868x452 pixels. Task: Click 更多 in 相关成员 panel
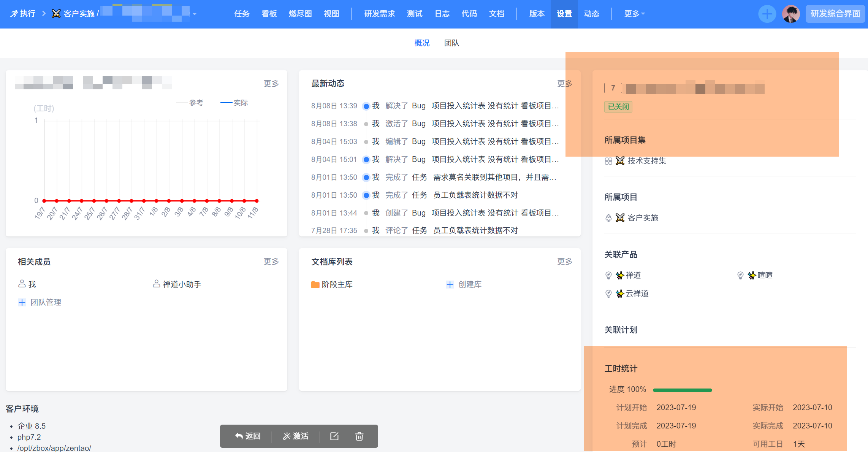pyautogui.click(x=271, y=262)
